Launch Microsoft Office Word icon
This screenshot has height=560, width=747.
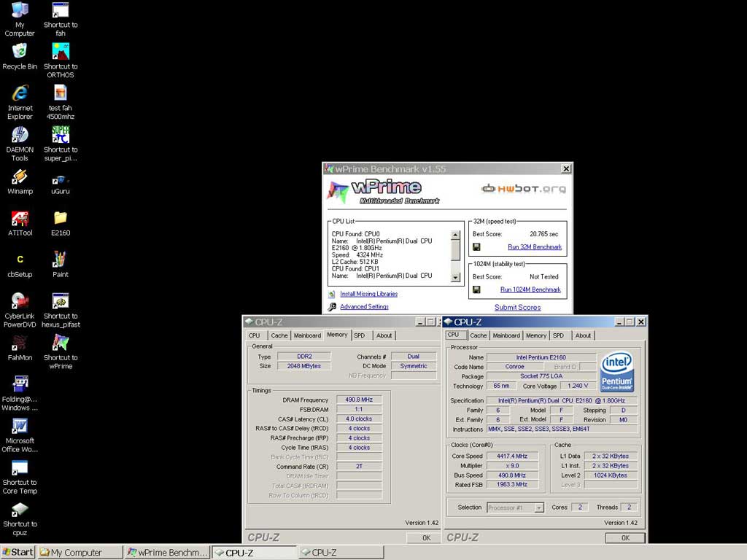[20, 435]
